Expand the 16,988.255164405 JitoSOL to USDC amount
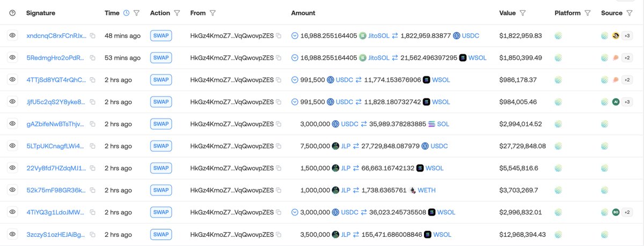The height and width of the screenshot is (246, 644). point(295,36)
